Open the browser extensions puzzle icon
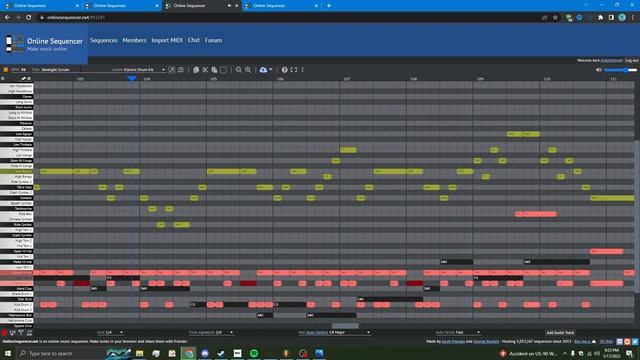 pyautogui.click(x=600, y=18)
